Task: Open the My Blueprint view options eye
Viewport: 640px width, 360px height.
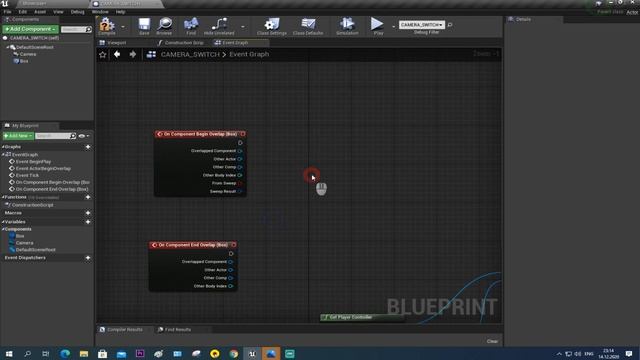Action: 83,136
